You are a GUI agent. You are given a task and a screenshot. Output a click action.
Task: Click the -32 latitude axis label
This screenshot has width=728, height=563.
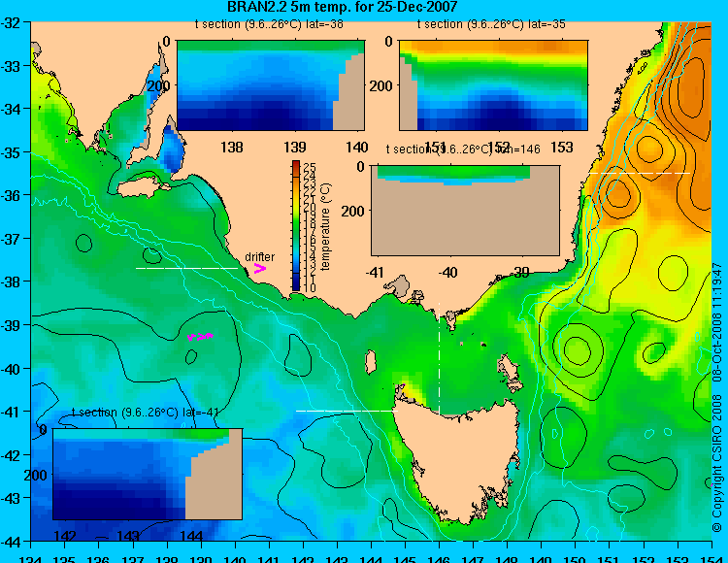(11, 22)
